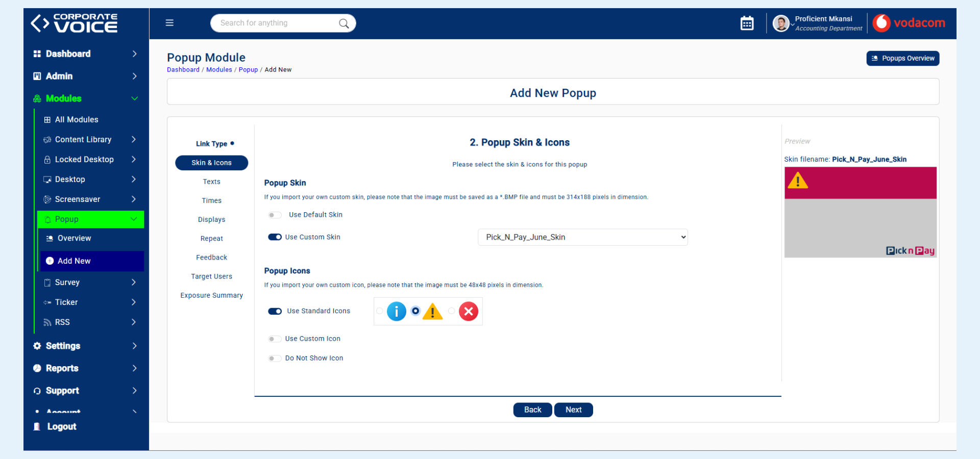Open the Target Users step
The height and width of the screenshot is (459, 980).
(x=211, y=276)
